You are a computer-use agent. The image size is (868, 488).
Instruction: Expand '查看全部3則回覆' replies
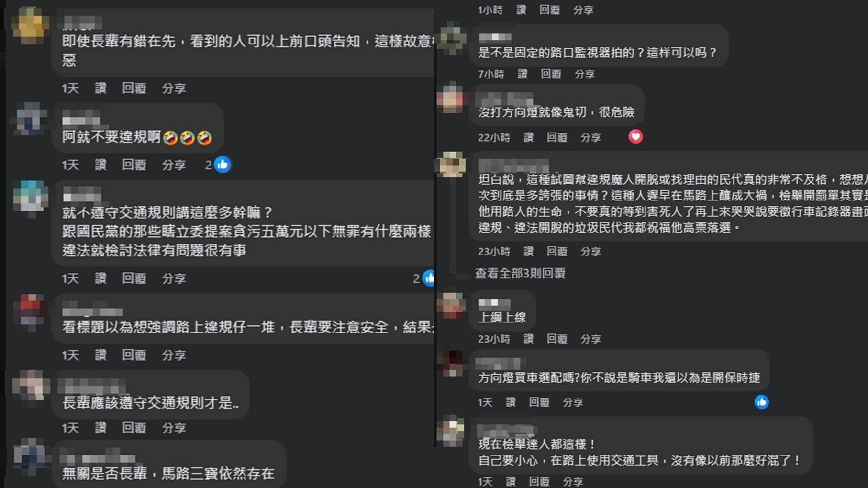(520, 273)
